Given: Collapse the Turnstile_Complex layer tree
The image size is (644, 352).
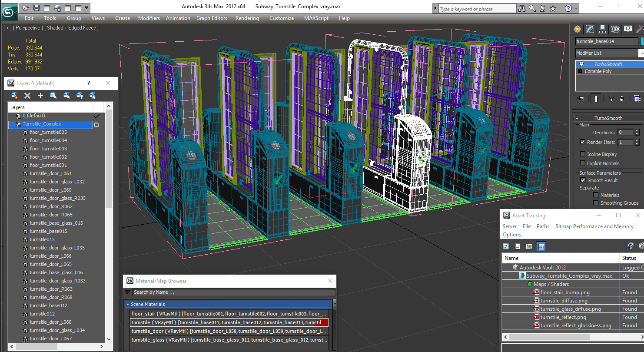Looking at the screenshot, I should [x=12, y=124].
